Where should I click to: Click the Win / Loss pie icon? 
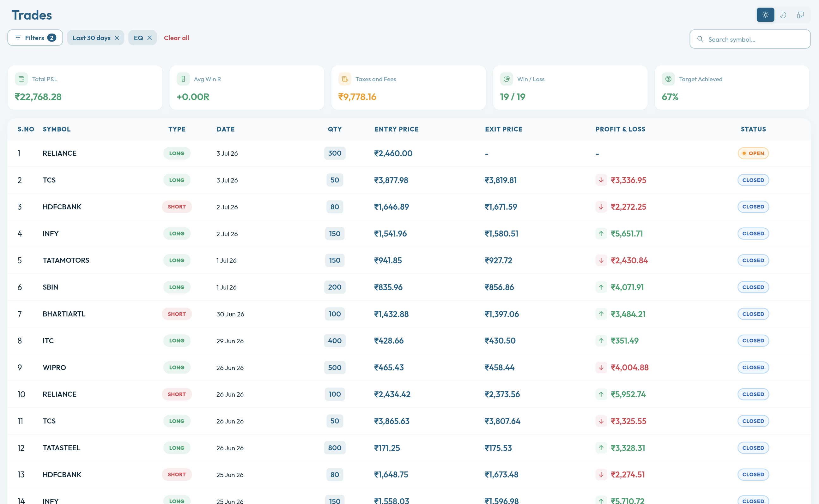pos(507,79)
